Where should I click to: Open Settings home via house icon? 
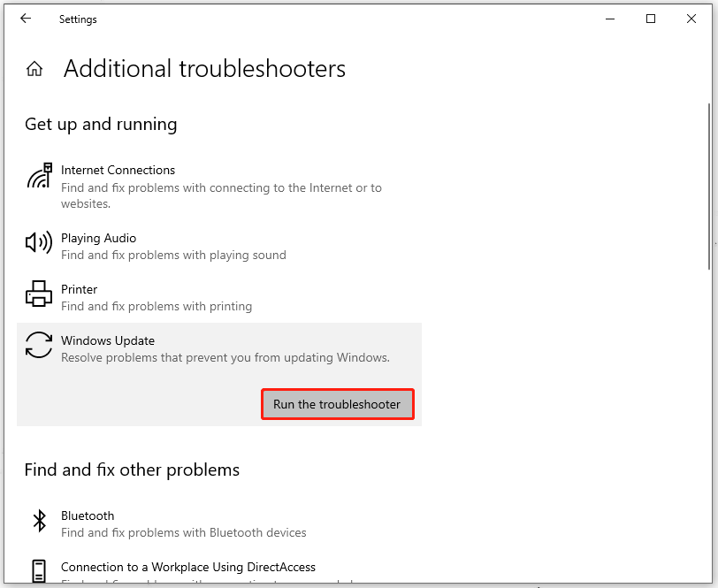click(x=34, y=69)
